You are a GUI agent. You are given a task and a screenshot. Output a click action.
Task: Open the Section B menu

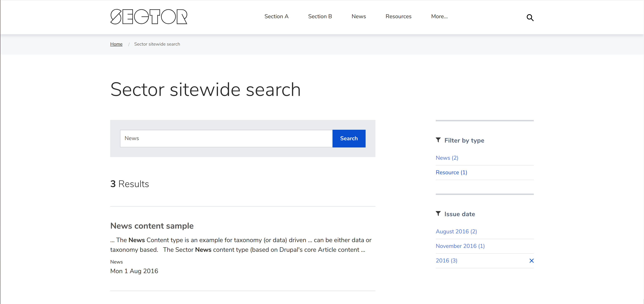pyautogui.click(x=320, y=16)
